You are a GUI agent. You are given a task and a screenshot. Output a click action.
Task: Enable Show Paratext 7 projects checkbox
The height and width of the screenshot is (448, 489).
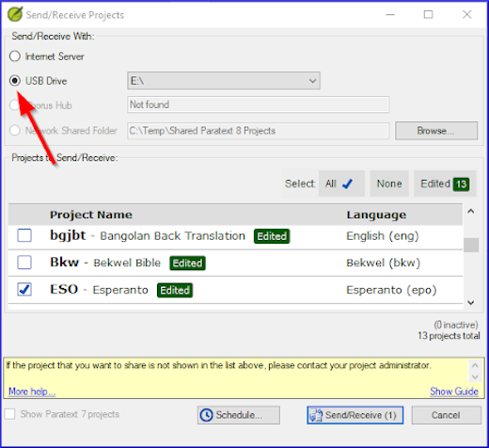point(9,414)
